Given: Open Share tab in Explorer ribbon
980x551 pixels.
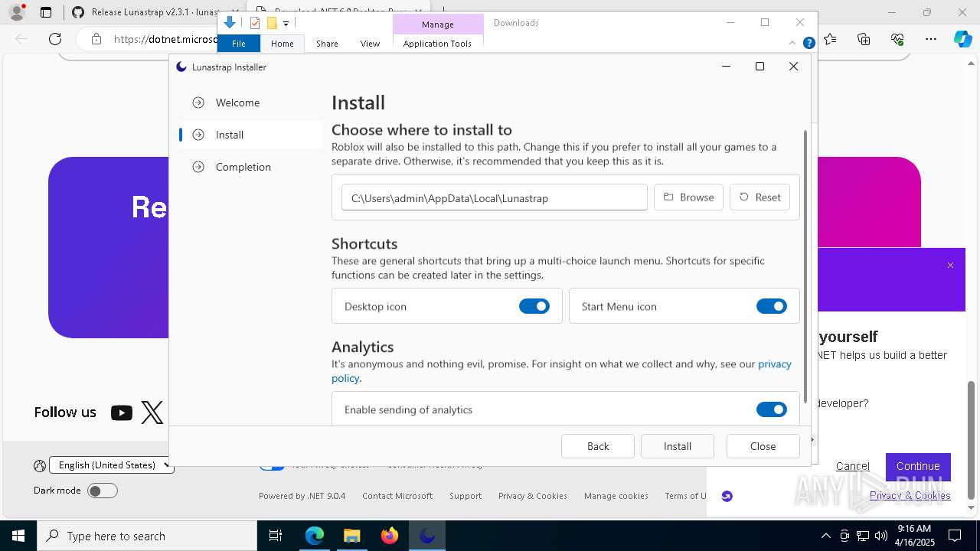Looking at the screenshot, I should pos(327,44).
